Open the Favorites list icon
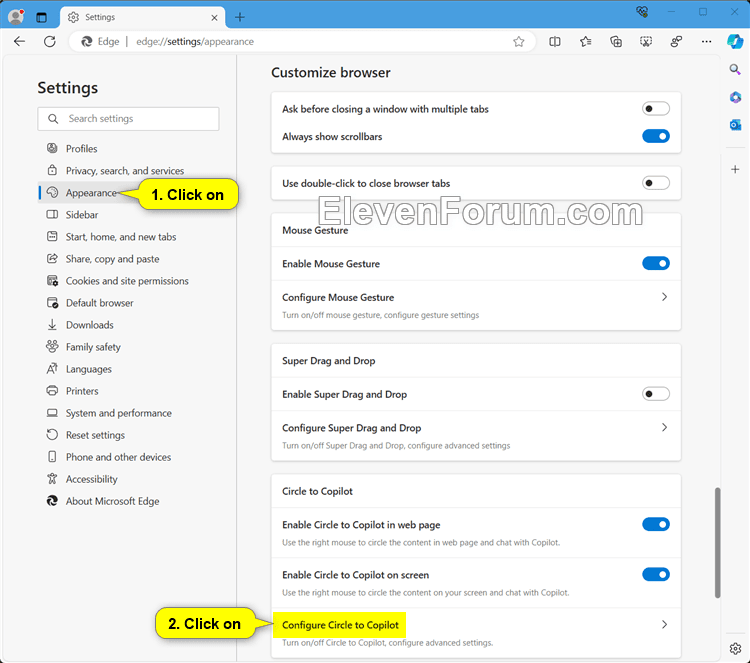The height and width of the screenshot is (663, 750). [585, 42]
